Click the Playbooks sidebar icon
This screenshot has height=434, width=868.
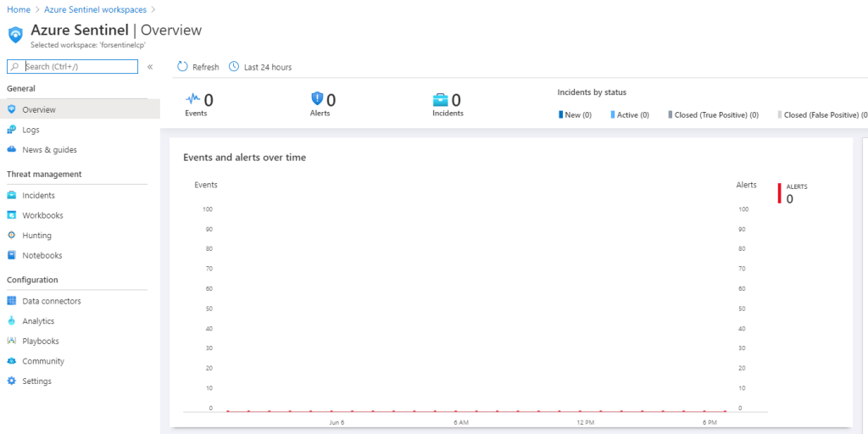point(12,341)
